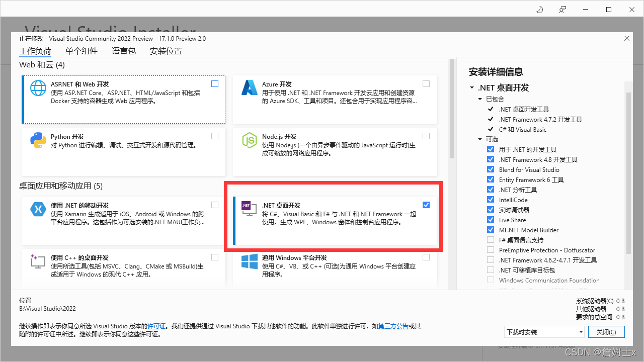
Task: Click the 通用 Windows 平台开发 icon
Action: [249, 261]
